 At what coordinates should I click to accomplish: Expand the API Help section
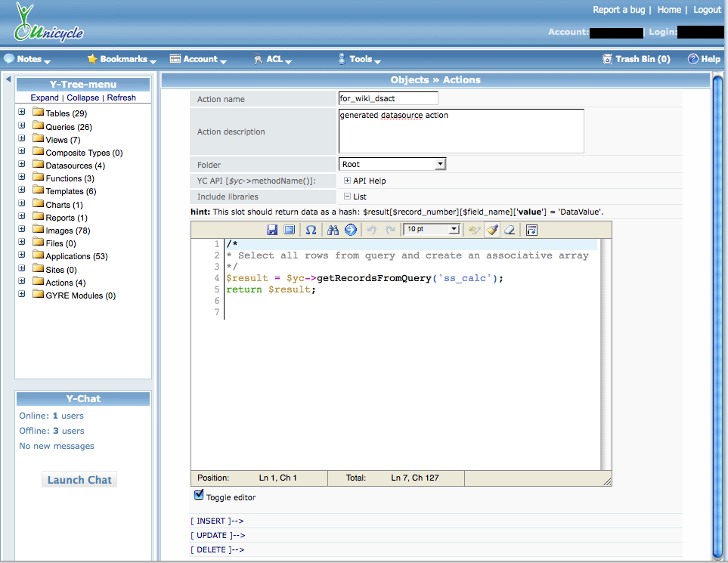coord(347,181)
